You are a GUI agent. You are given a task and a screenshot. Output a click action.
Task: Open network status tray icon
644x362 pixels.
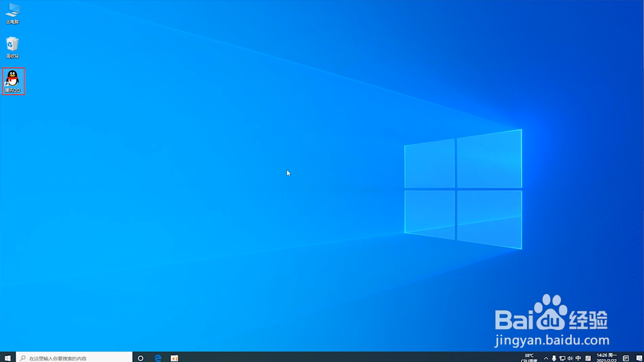[x=562, y=358]
